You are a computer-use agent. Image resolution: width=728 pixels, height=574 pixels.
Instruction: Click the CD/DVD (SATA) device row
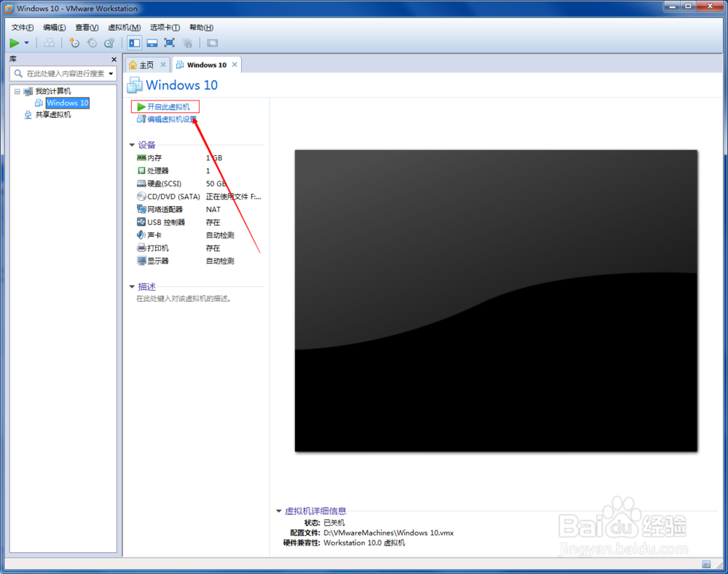(x=199, y=197)
